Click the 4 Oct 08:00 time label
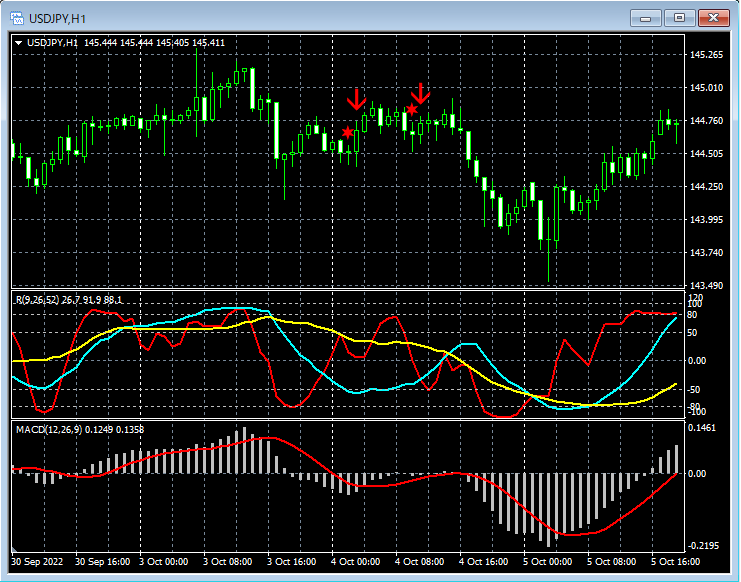Viewport: 741px width, 582px height. [420, 562]
